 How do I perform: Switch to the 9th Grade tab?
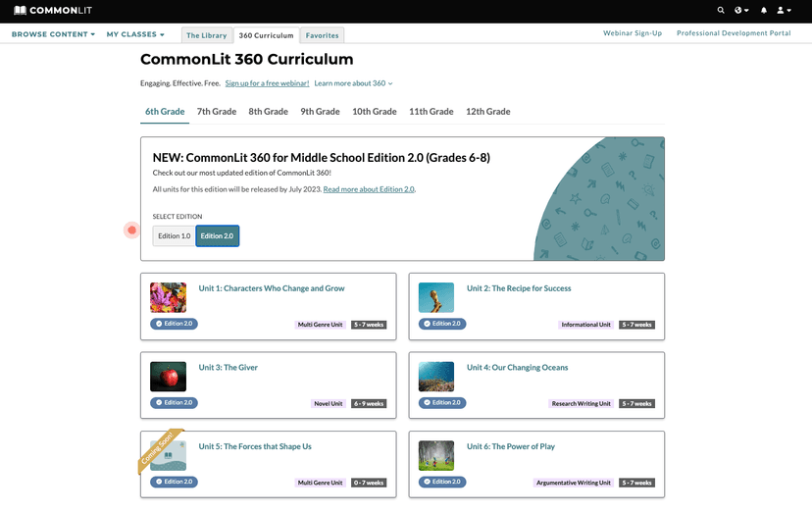point(320,112)
